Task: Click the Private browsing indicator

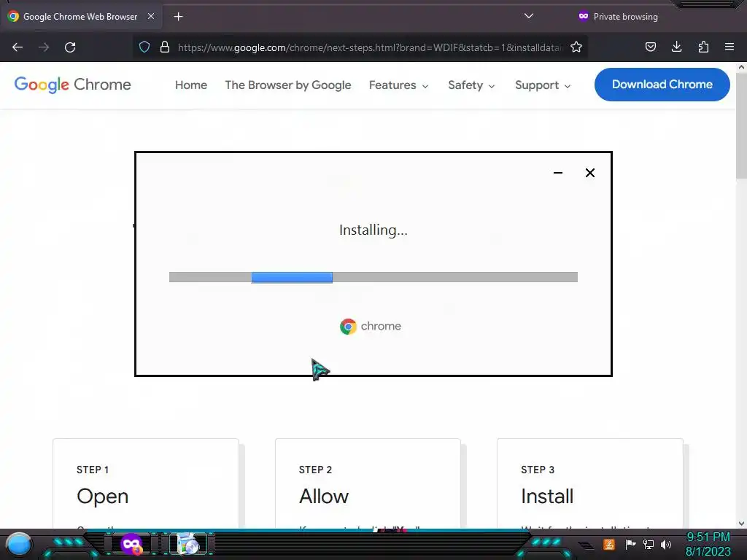Action: point(618,17)
